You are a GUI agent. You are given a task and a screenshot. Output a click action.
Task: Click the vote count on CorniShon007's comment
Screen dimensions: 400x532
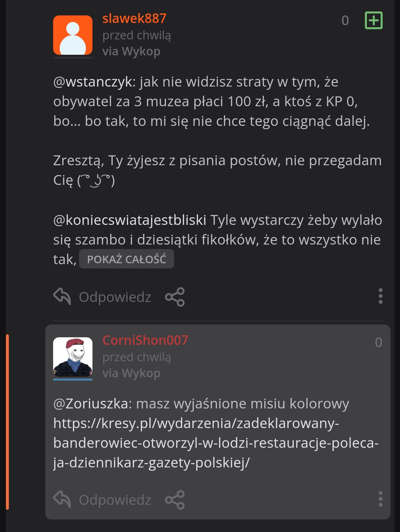pos(378,343)
